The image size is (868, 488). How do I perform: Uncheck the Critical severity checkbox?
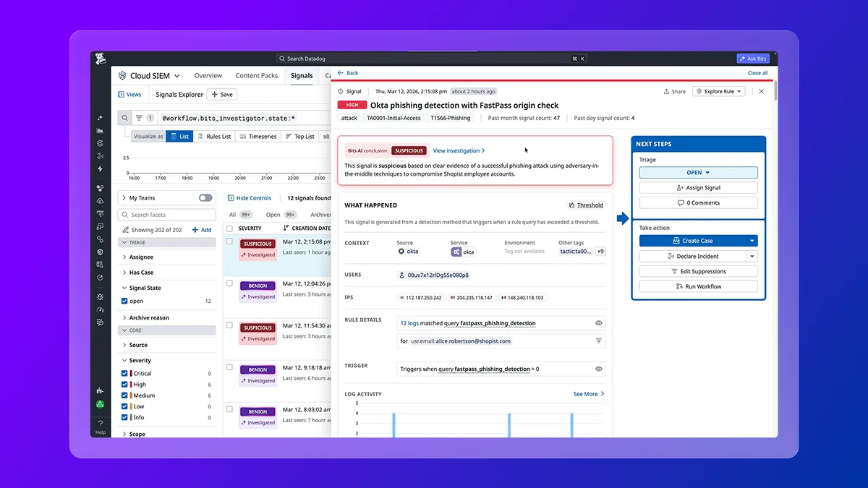[x=124, y=374]
